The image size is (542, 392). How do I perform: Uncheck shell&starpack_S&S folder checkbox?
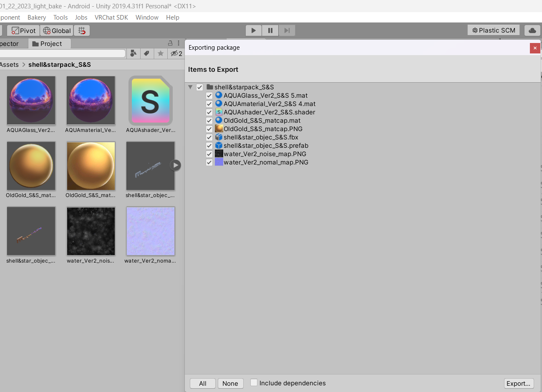[x=200, y=87]
